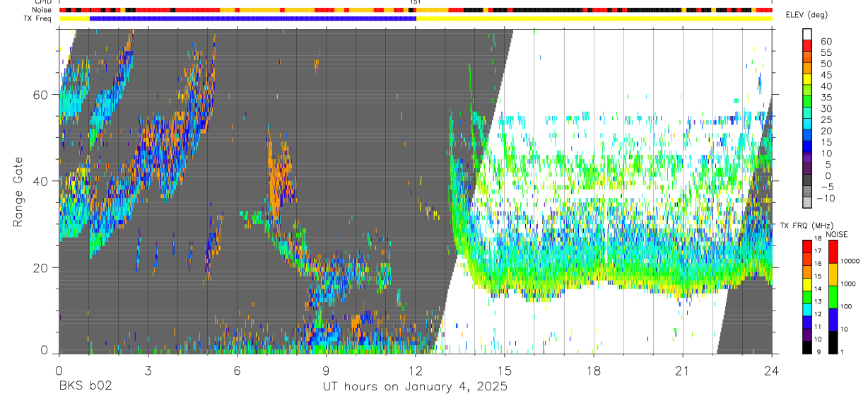Pick the red ELEV swatch between 55 and 60
This screenshot has width=868, height=401.
(807, 45)
